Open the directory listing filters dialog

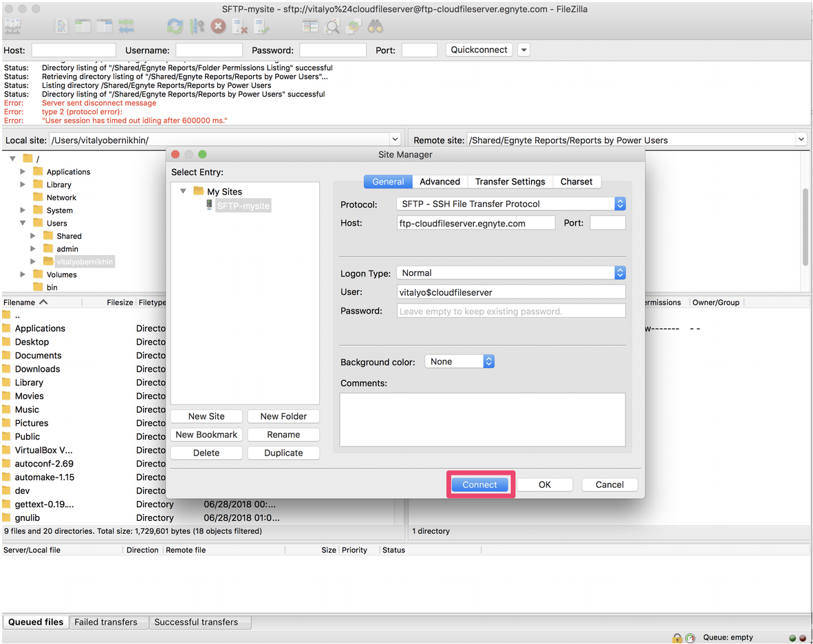(310, 26)
